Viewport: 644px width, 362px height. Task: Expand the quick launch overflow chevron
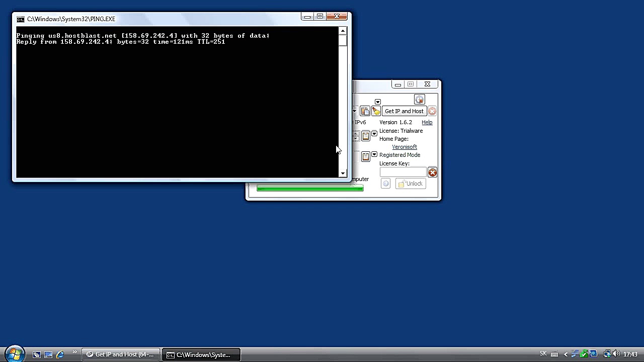(x=75, y=352)
